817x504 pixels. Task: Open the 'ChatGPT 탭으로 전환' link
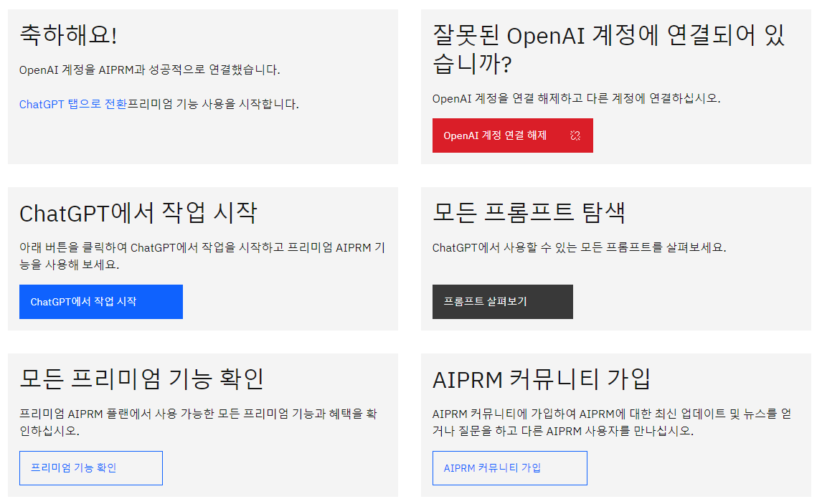point(73,104)
